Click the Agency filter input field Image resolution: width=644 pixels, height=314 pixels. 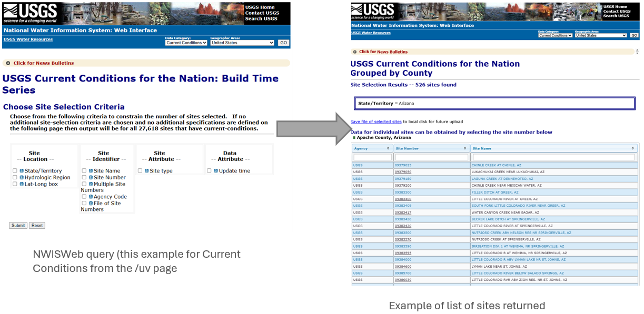[373, 157]
